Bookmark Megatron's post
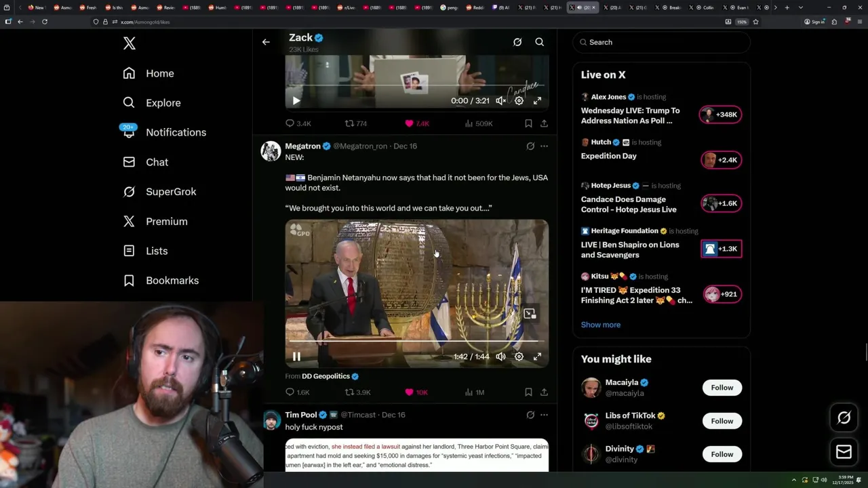The height and width of the screenshot is (488, 868). click(x=528, y=392)
